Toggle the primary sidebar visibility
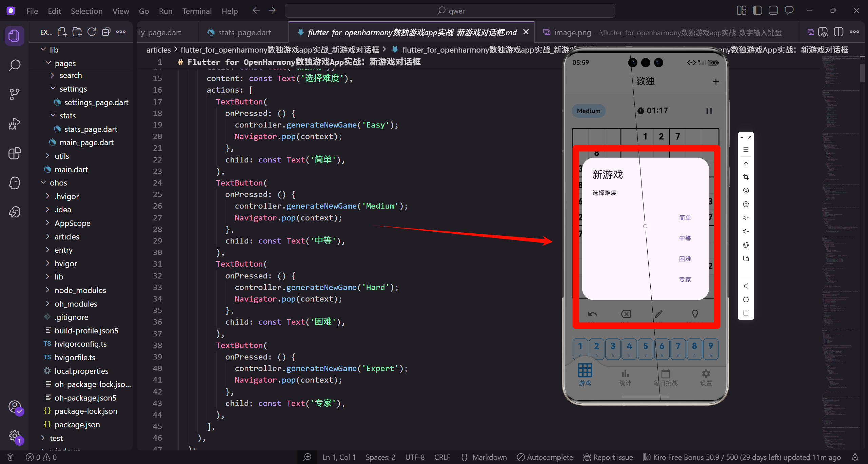This screenshot has width=868, height=464. [x=757, y=11]
